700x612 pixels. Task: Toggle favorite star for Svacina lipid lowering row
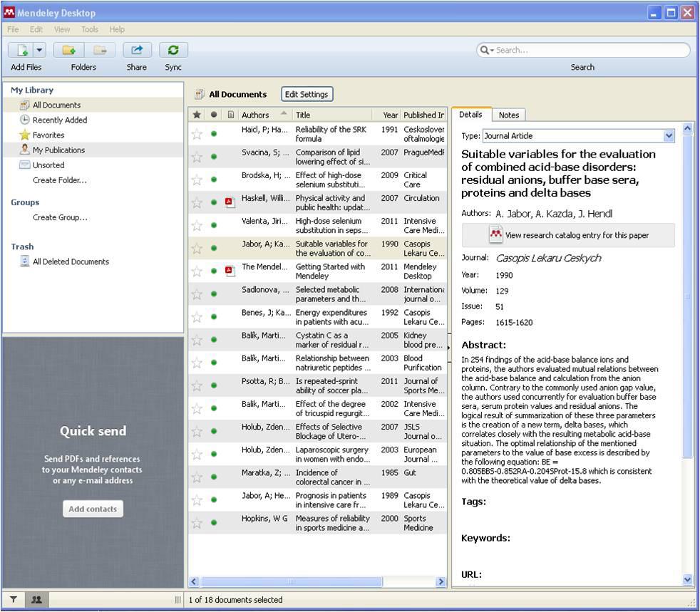click(x=197, y=157)
